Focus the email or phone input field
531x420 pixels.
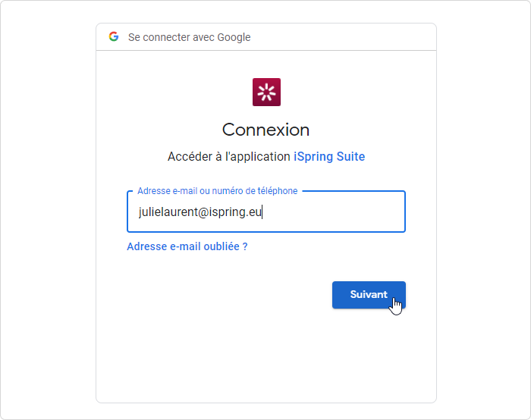point(266,212)
